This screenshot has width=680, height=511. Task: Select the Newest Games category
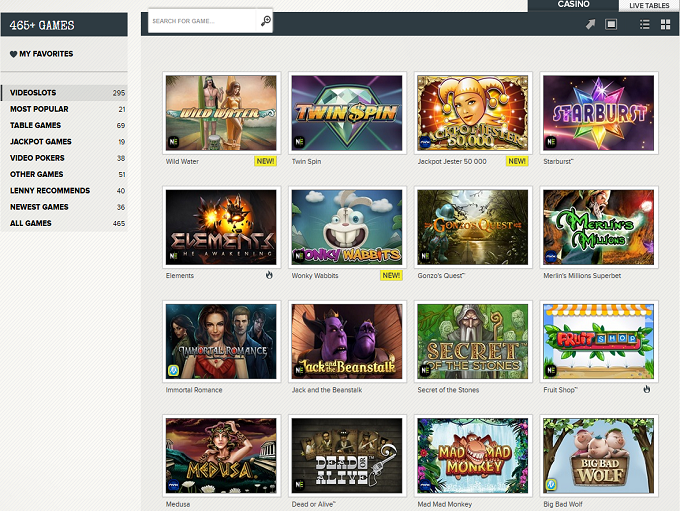pos(64,207)
